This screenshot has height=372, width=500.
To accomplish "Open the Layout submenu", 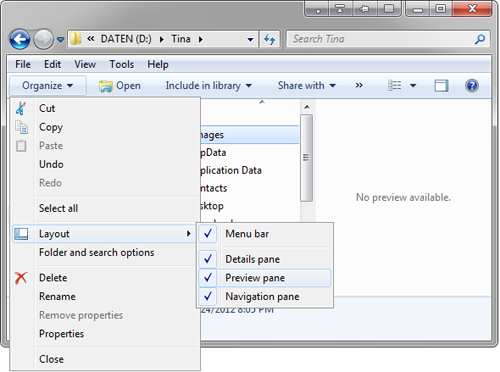I will pyautogui.click(x=104, y=234).
